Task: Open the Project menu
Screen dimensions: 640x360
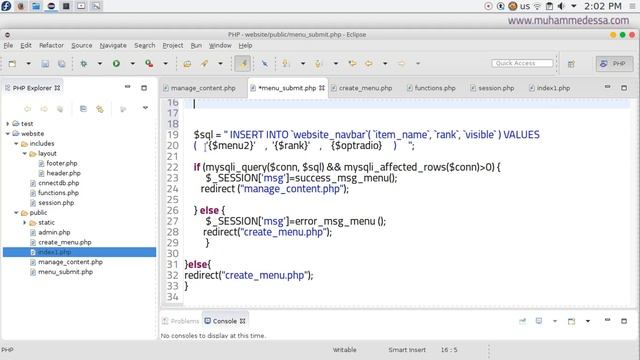Action: click(173, 45)
